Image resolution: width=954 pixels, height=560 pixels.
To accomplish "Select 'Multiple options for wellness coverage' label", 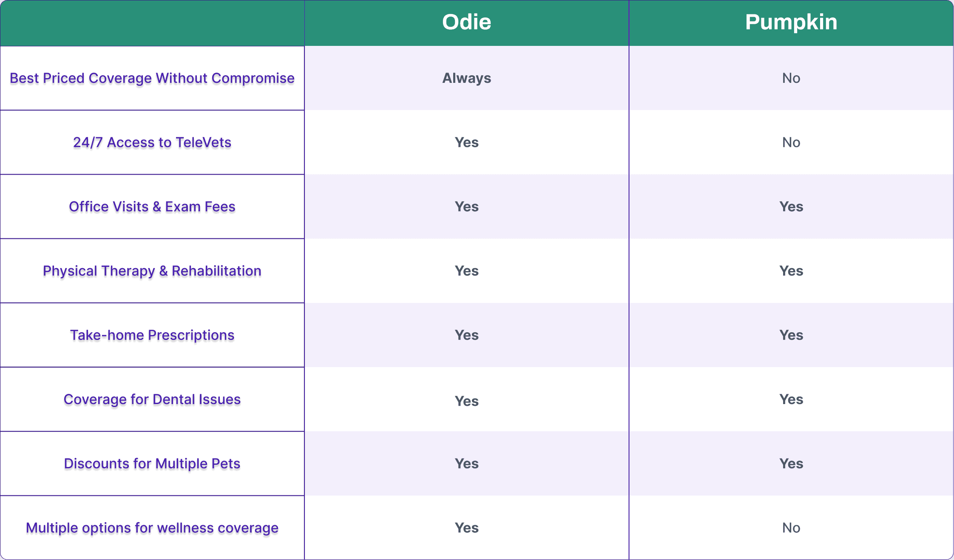I will 152,528.
